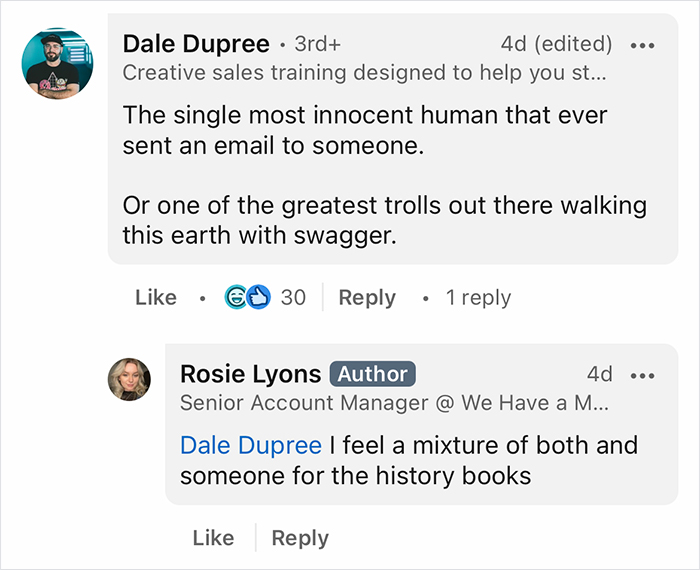Open Dale Dupree's name link in header
Image resolution: width=700 pixels, height=570 pixels.
pos(196,44)
